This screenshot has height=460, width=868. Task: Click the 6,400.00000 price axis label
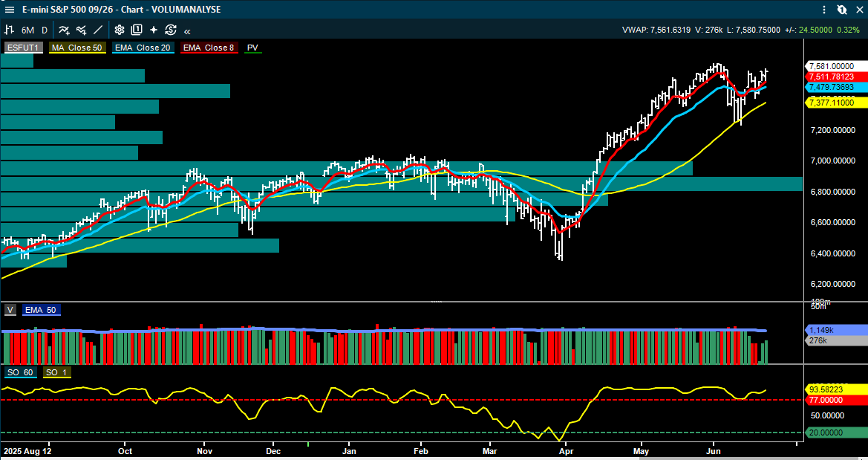pos(832,253)
